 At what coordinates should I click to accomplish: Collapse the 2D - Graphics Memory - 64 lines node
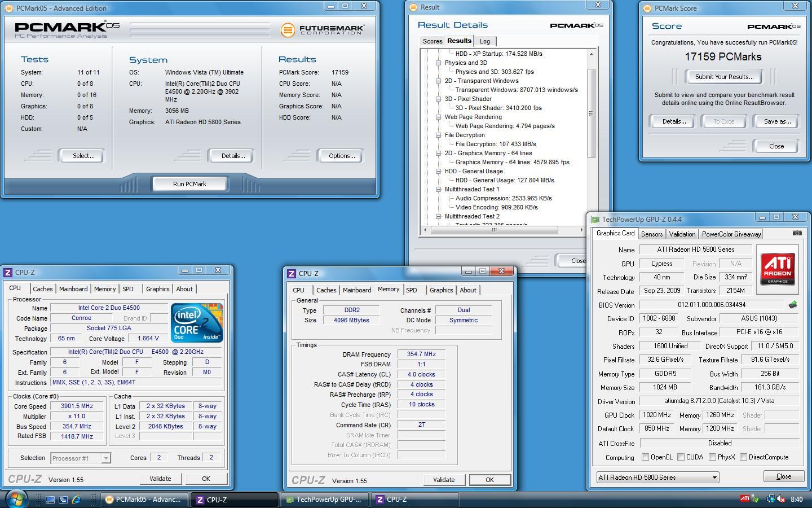tap(439, 153)
